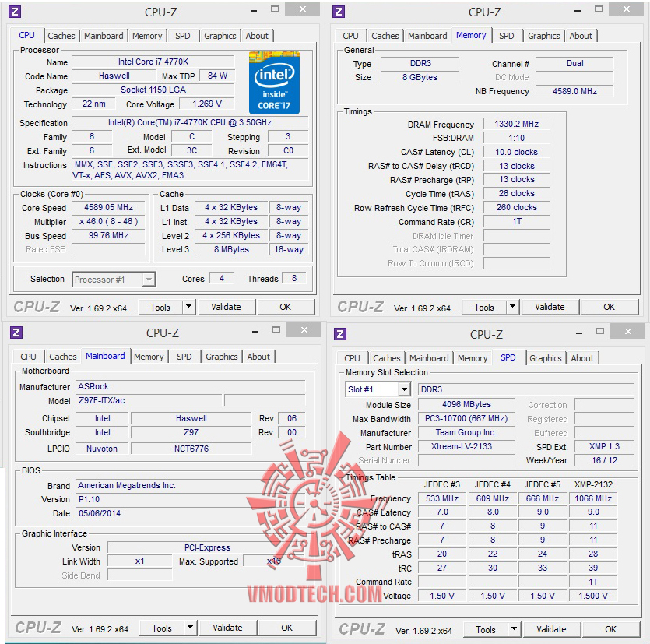
Task: Select the 4589.0 MHz NB Frequency value
Action: click(574, 91)
